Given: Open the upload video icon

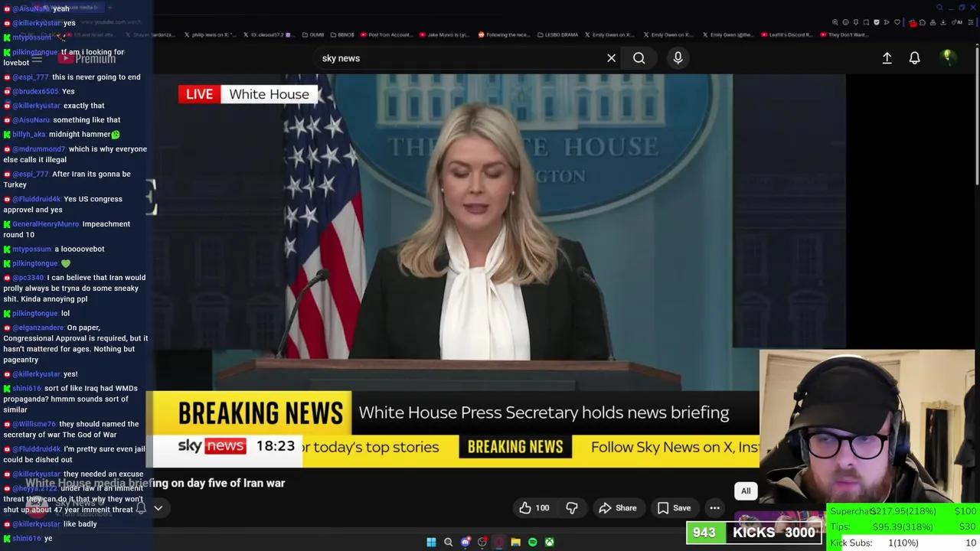Looking at the screenshot, I should [x=887, y=58].
